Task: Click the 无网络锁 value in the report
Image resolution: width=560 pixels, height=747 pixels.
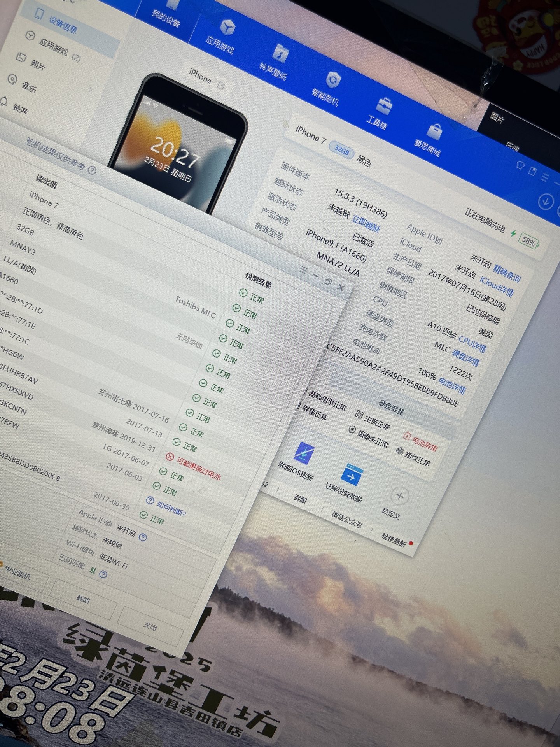Action: click(x=189, y=341)
